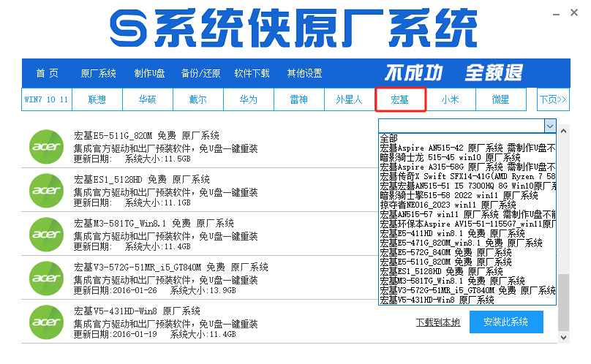This screenshot has width=591, height=364.
Task: Select the 华为 brand tab
Action: click(249, 99)
